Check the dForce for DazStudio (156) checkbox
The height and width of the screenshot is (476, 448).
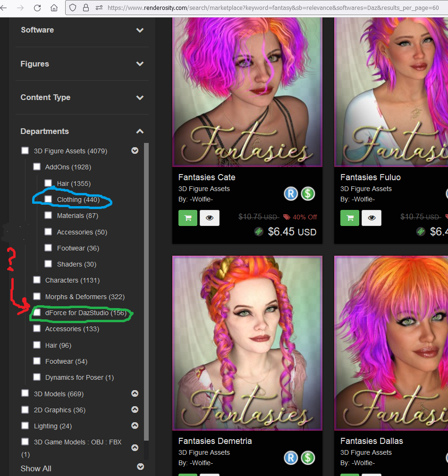37,312
